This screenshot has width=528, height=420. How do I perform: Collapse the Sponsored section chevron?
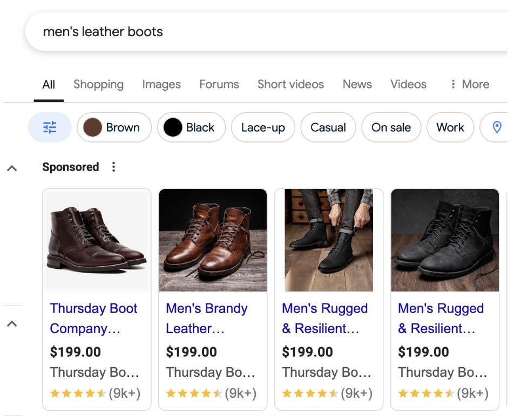click(x=12, y=168)
